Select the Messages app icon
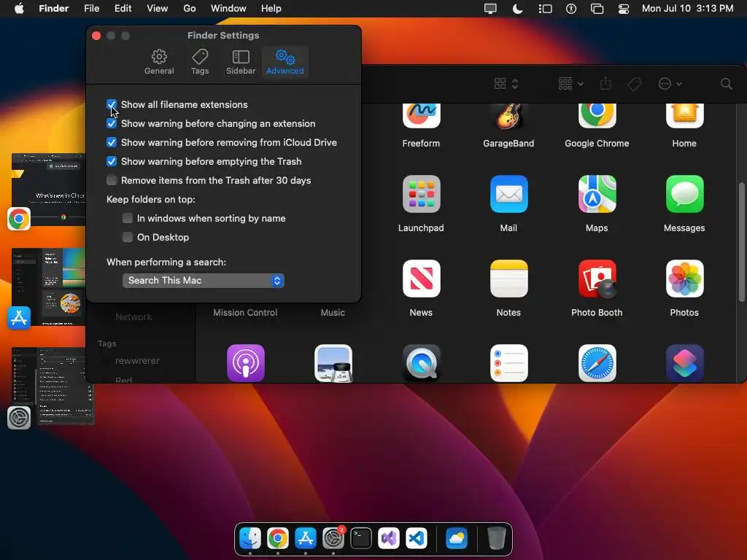 click(684, 194)
